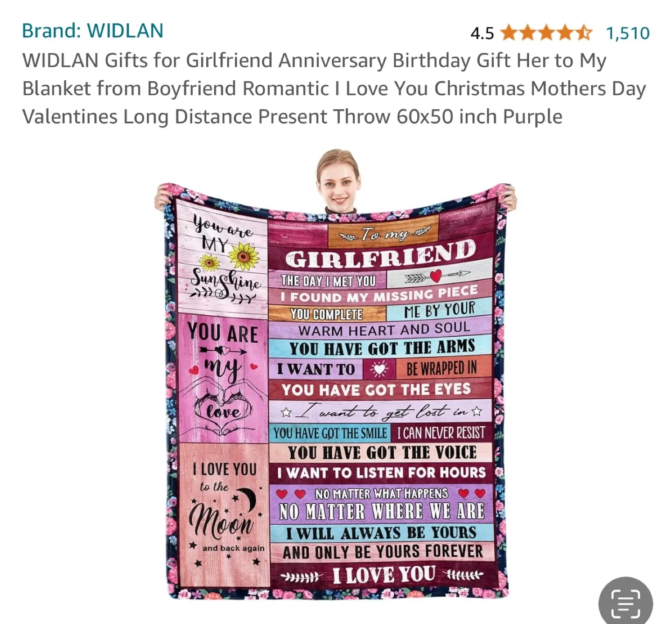672x624 pixels.
Task: Tap the 'I LOVE YOU' bottom banner text
Action: (384, 575)
